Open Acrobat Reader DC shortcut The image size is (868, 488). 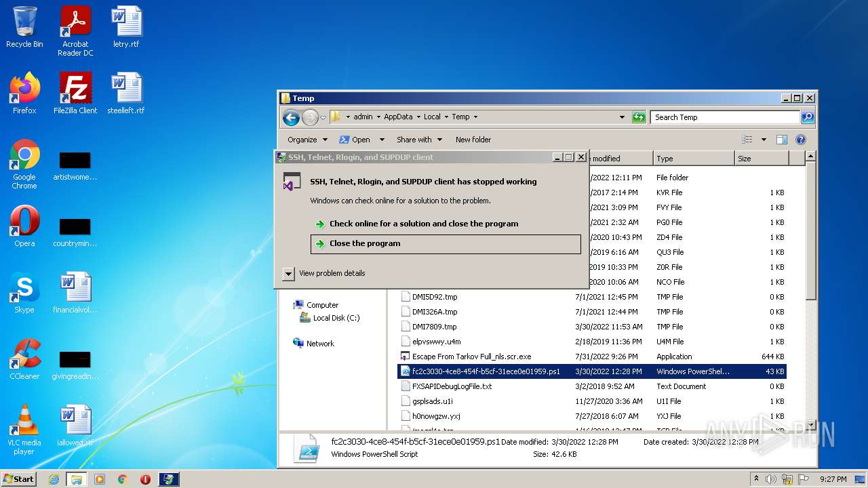[x=75, y=31]
